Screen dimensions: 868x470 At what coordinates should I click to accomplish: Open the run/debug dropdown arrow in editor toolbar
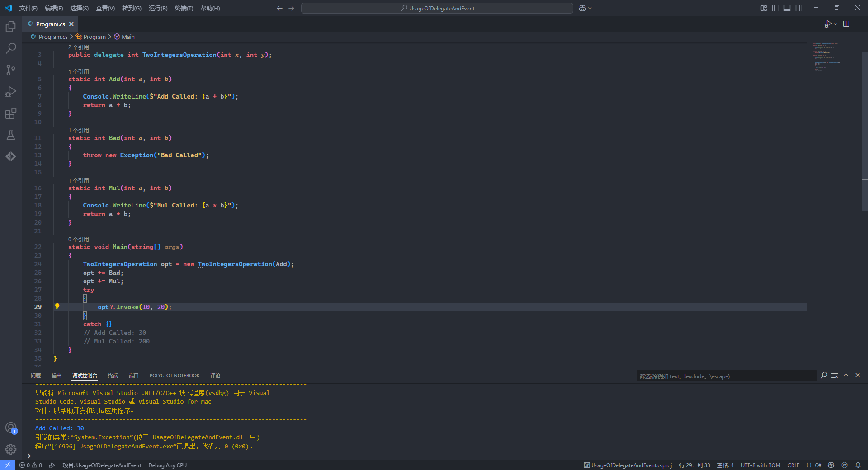[835, 24]
